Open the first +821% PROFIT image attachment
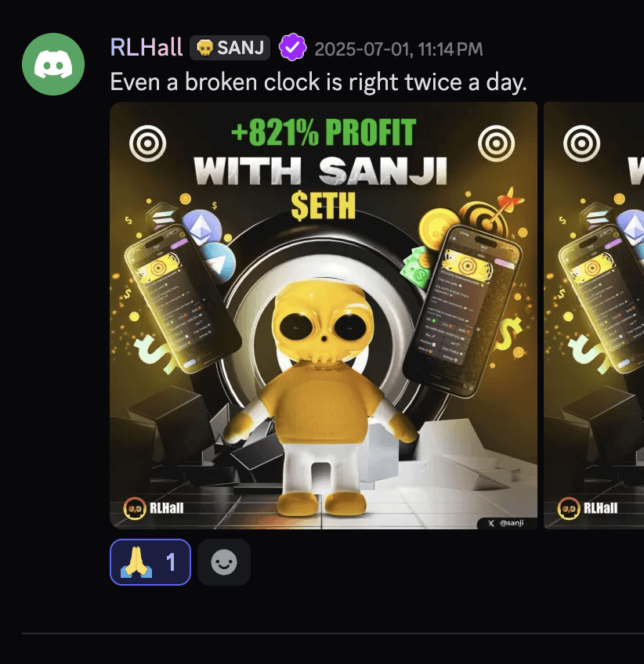 pos(324,316)
